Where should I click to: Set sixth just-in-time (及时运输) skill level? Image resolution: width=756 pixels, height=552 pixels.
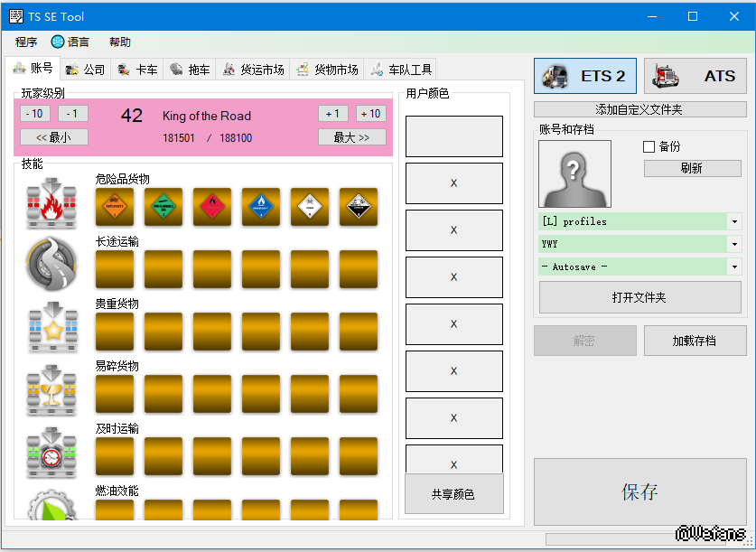359,456
